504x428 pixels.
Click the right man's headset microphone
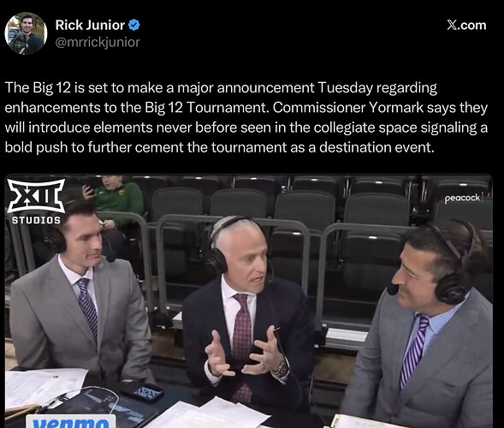tap(393, 289)
